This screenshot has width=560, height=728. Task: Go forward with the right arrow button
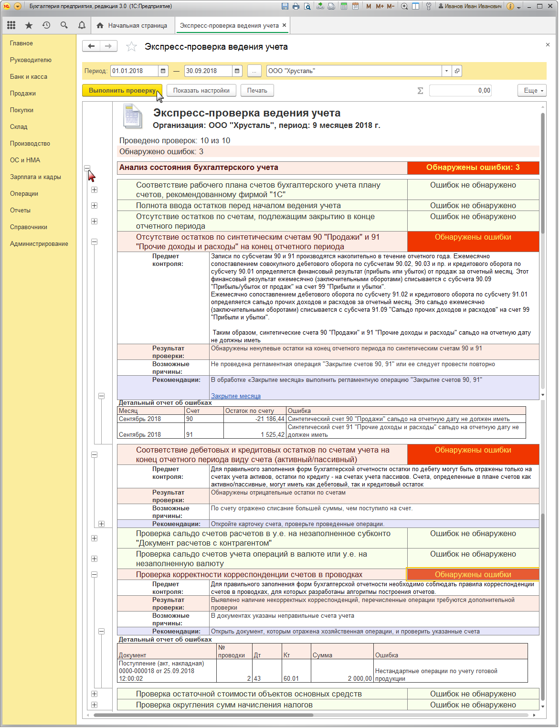point(108,46)
